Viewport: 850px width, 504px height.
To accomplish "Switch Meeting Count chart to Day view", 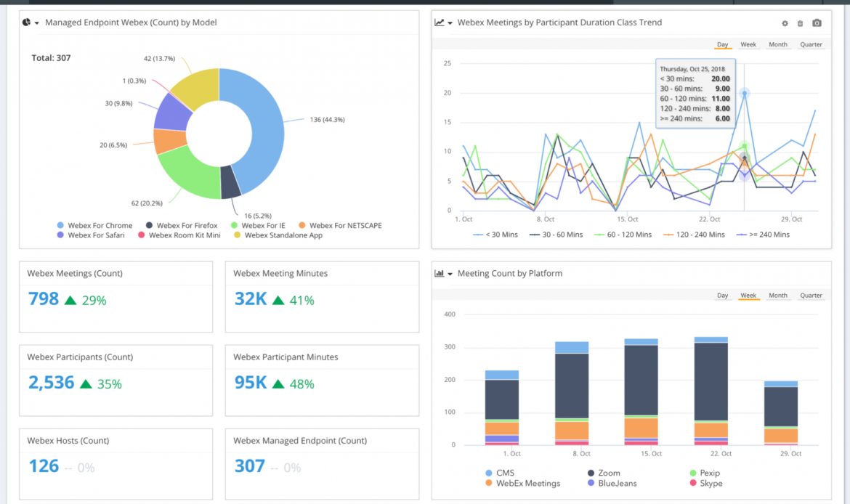I will click(x=722, y=296).
